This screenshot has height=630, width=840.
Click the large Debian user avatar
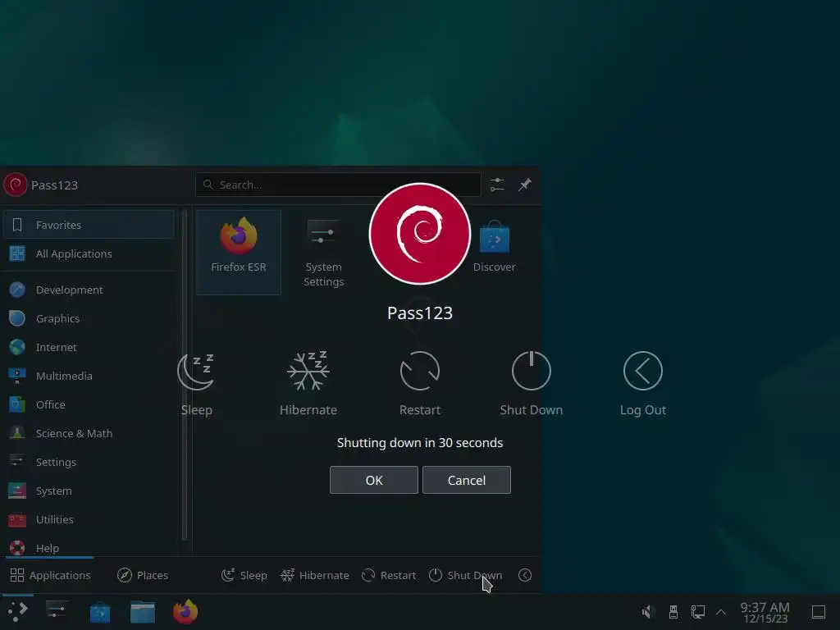coord(420,234)
